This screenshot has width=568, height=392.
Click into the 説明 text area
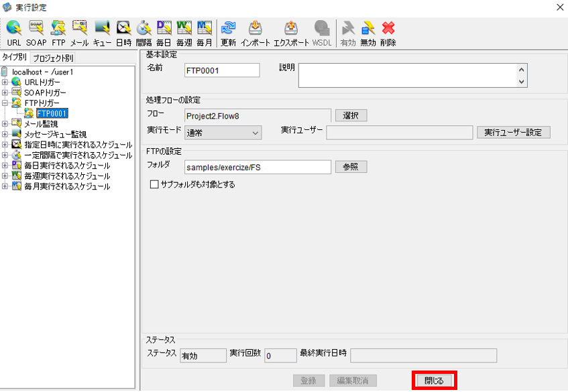coord(408,75)
